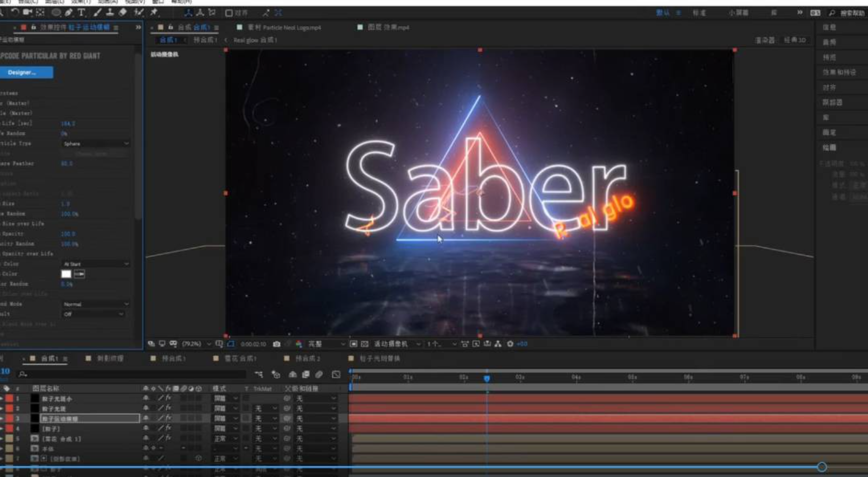Image resolution: width=868 pixels, height=477 pixels.
Task: Select the Type tool
Action: 81,12
